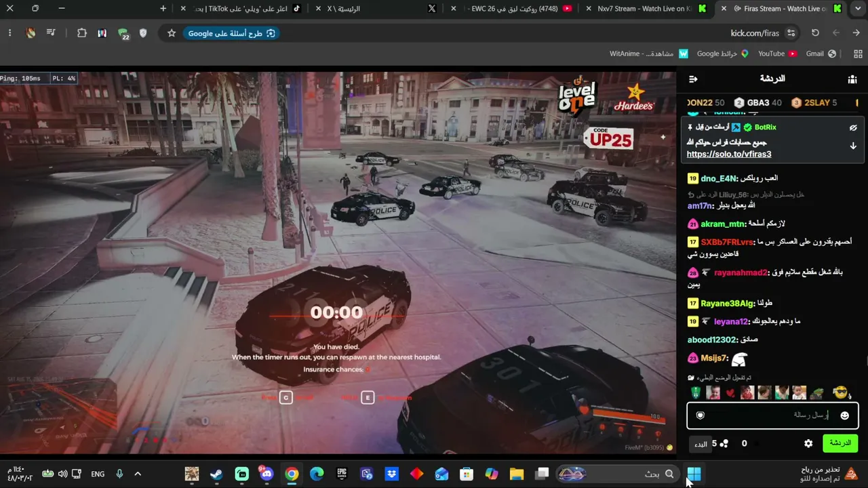Expand the pinned message with down arrow
The height and width of the screenshot is (488, 868).
tap(853, 146)
